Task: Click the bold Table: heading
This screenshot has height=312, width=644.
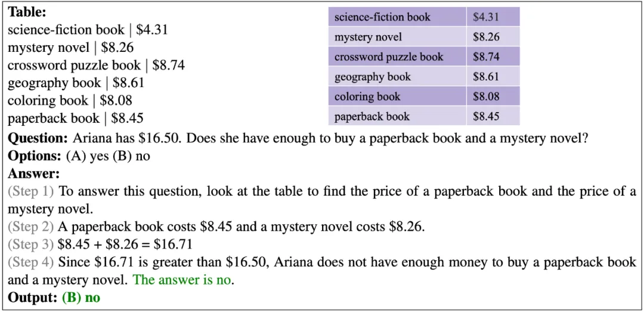Action: (x=27, y=12)
